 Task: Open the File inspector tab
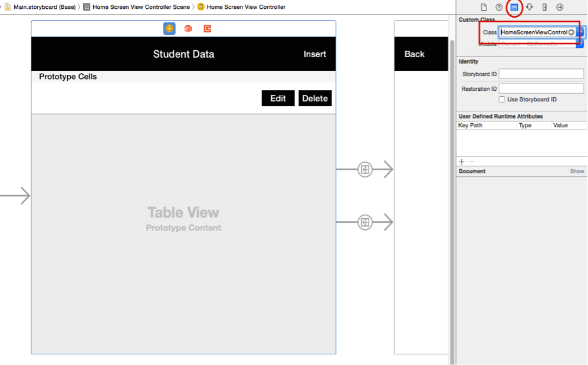(x=484, y=7)
